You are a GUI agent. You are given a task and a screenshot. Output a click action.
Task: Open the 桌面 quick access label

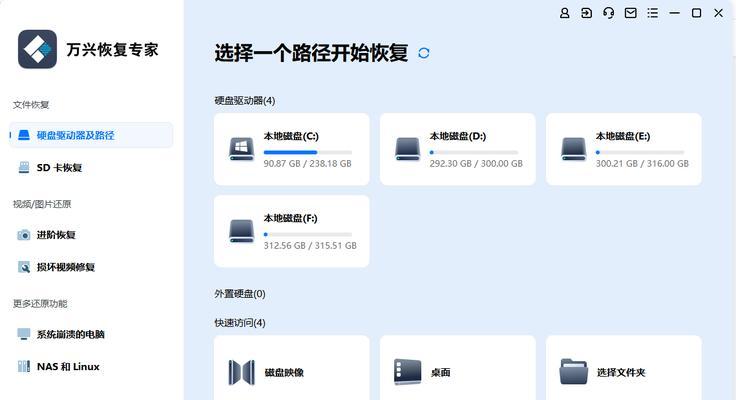(440, 372)
